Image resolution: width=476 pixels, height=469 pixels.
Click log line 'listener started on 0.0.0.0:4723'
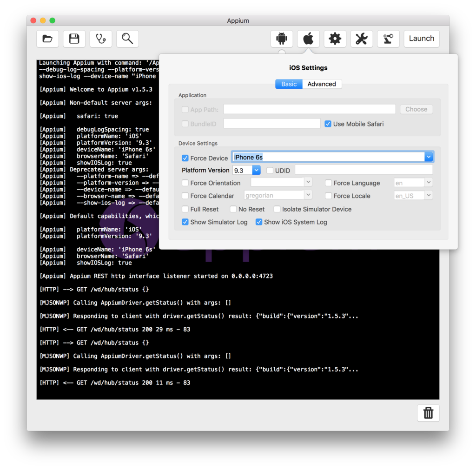218,276
